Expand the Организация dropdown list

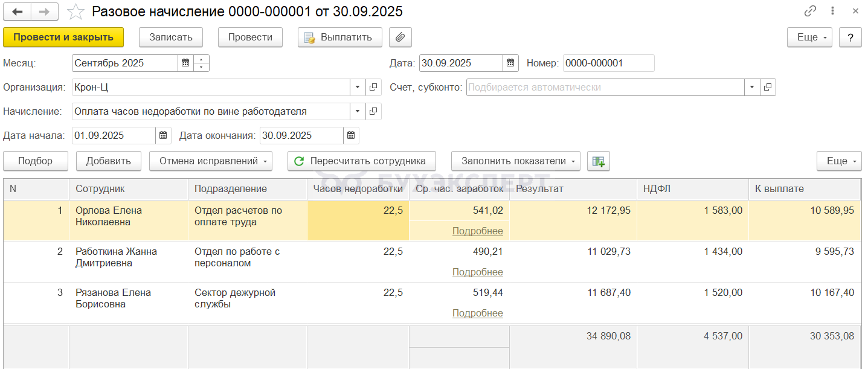click(x=358, y=87)
